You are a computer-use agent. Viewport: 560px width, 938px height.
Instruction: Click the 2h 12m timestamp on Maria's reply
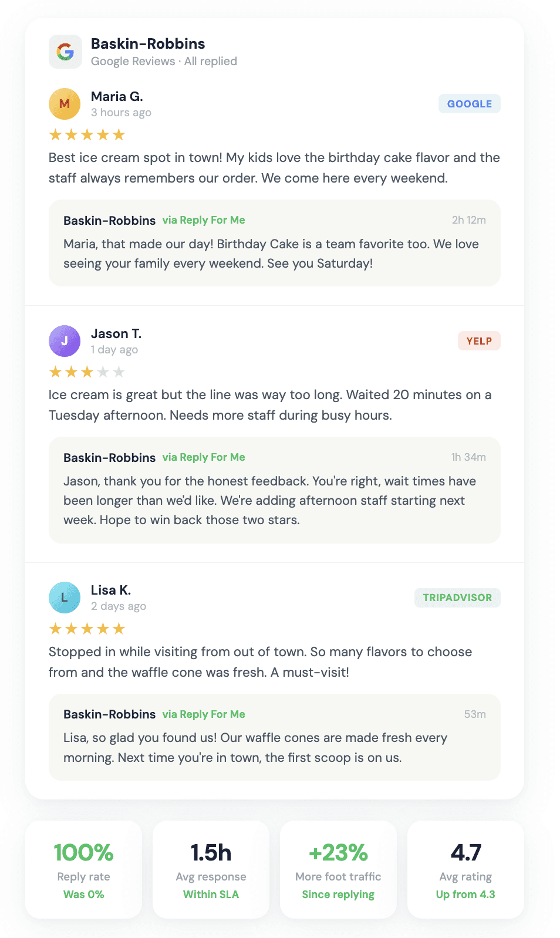[468, 220]
